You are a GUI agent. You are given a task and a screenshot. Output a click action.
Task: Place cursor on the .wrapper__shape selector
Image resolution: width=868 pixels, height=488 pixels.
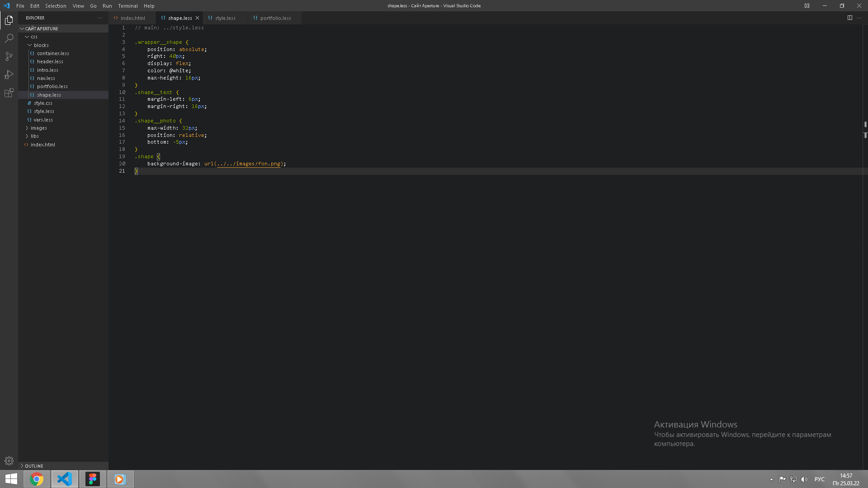coord(158,42)
